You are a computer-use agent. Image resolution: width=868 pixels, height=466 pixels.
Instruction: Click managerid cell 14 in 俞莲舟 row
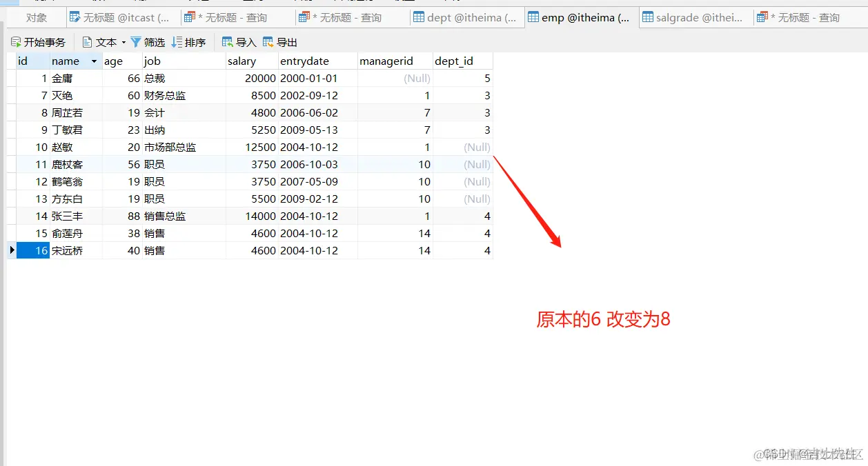pyautogui.click(x=395, y=234)
